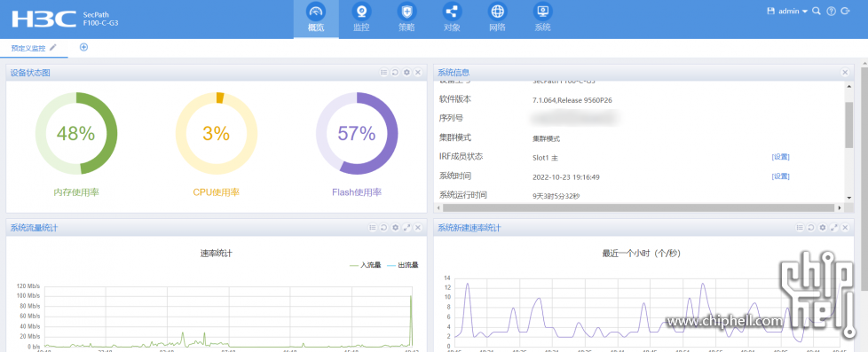This screenshot has width=868, height=352.
Task: Click the system time 2022-10-23 19:16:49
Action: click(565, 177)
